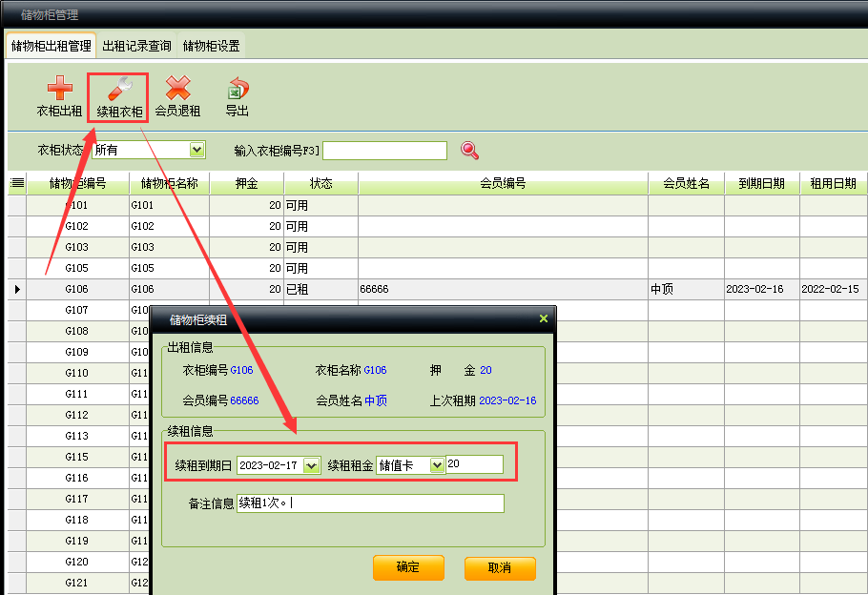The width and height of the screenshot is (868, 595).
Task: Click the grid menu icon in table header corner
Action: pyautogui.click(x=17, y=183)
